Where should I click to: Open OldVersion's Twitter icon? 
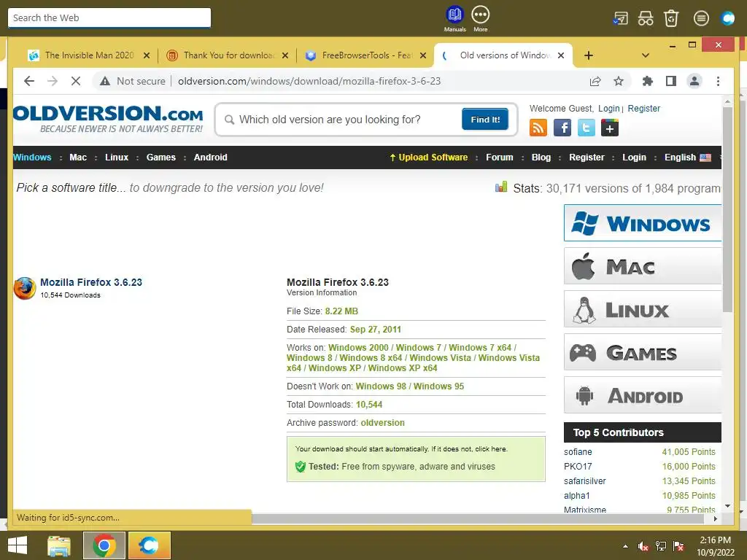(586, 128)
